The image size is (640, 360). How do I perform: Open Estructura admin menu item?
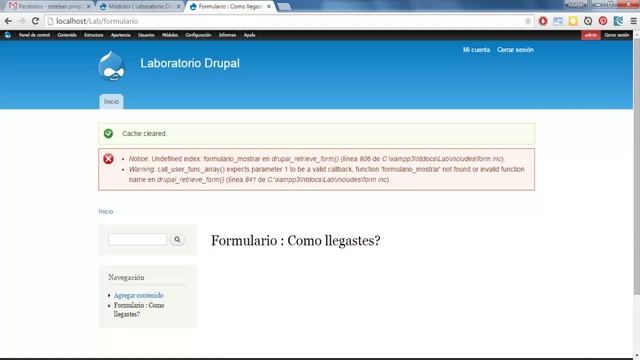pos(94,35)
